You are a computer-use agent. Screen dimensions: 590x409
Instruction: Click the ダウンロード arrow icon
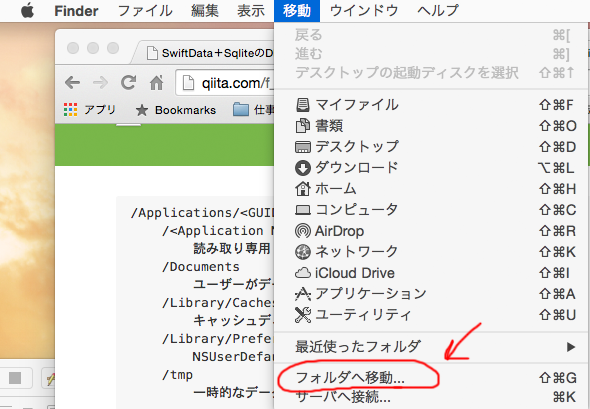(x=303, y=168)
